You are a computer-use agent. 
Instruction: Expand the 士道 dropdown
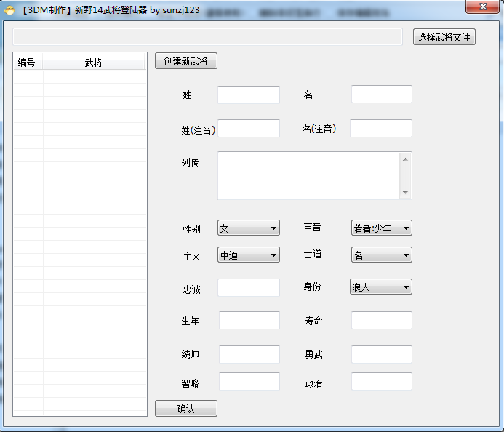pos(381,255)
